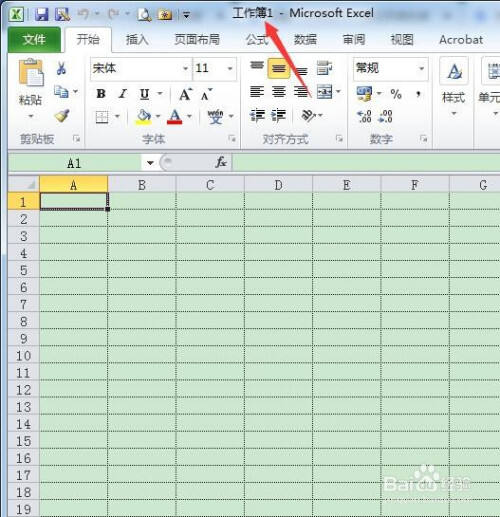Click the fx Insert Function icon
The height and width of the screenshot is (517, 500).
[221, 163]
